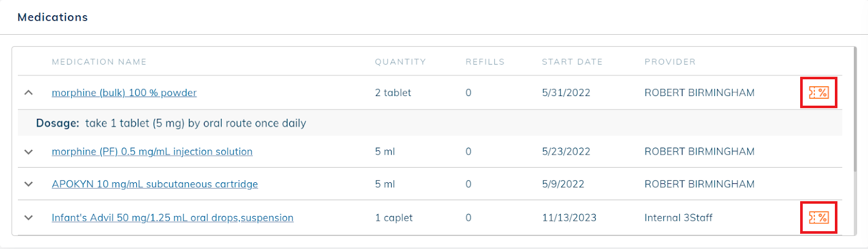
Task: Collapse the morphine (bulk) dosage details
Action: tap(29, 93)
